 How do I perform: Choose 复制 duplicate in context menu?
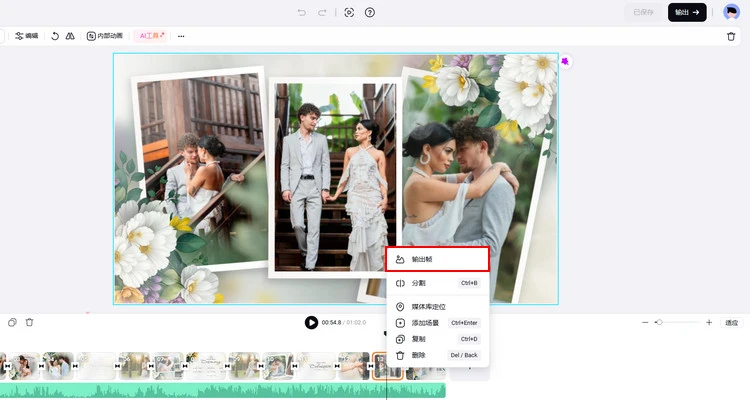click(437, 339)
